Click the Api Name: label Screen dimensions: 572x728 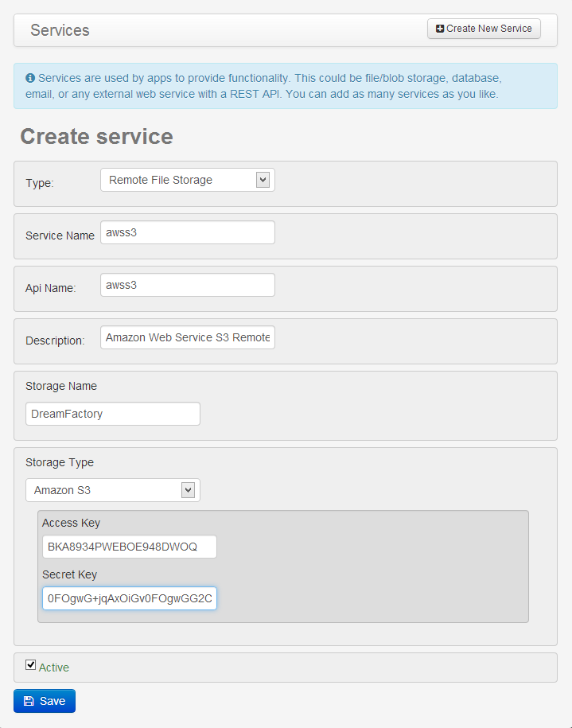click(51, 288)
